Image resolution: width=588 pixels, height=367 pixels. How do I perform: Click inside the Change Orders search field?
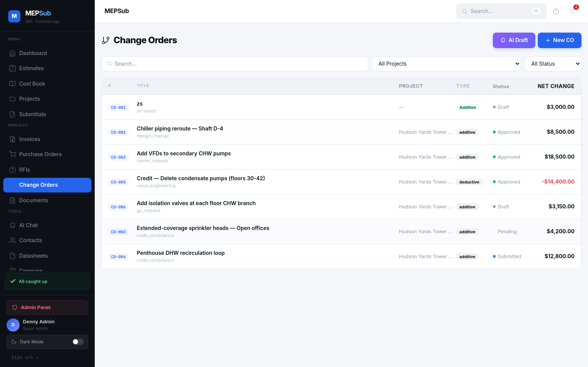click(234, 64)
